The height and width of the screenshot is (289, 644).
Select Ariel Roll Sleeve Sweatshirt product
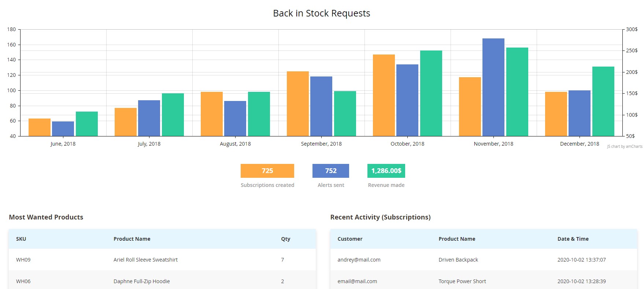[145, 260]
